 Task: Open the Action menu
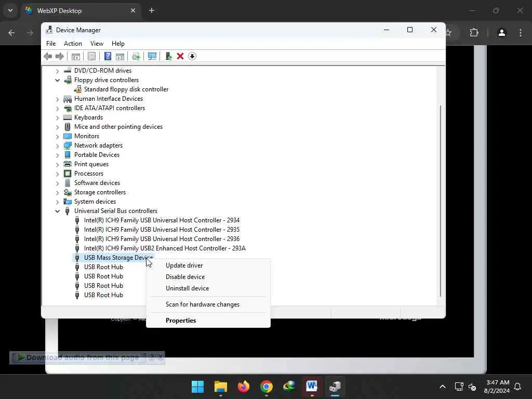[73, 44]
